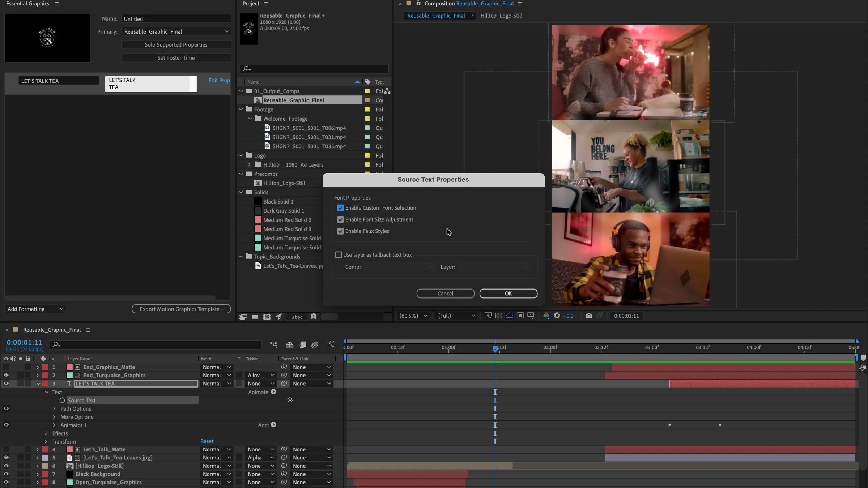Uncheck Enable Custom Font Selection
Image resolution: width=868 pixels, height=488 pixels.
click(340, 208)
